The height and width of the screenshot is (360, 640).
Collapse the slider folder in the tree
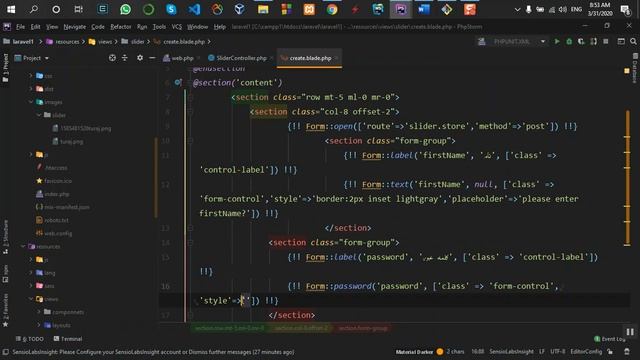39,115
